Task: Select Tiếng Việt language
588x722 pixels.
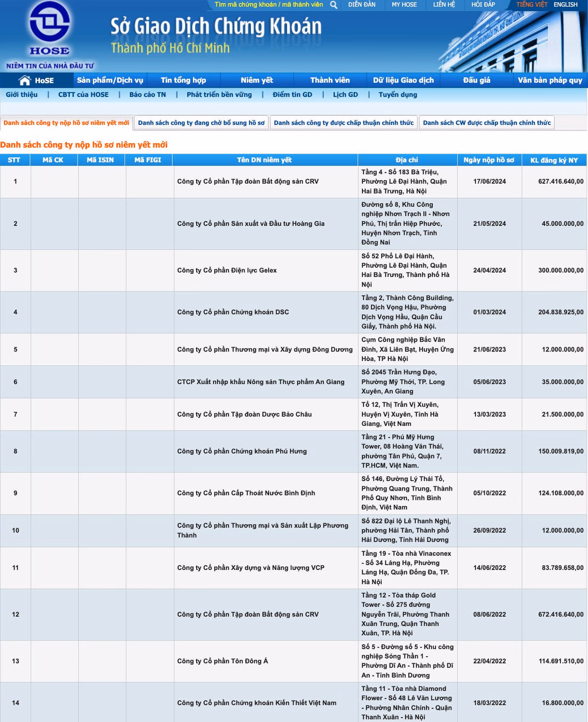Action: 531,5
